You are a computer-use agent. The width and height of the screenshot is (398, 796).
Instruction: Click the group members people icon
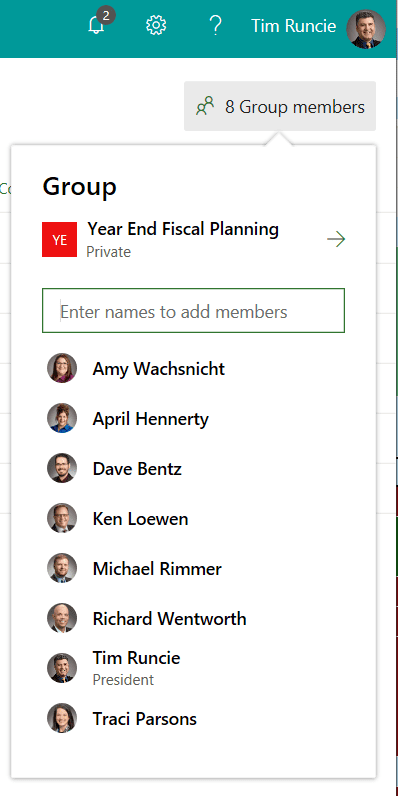[x=205, y=107]
